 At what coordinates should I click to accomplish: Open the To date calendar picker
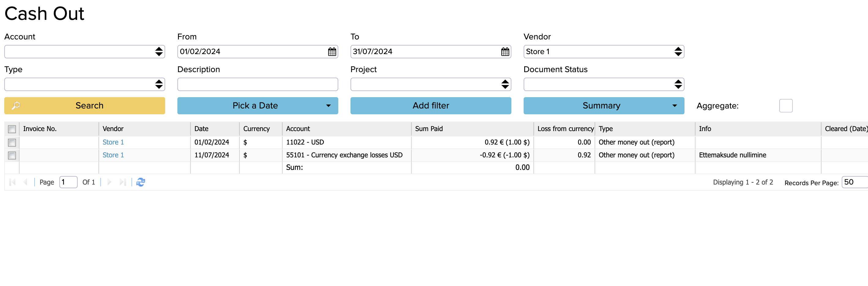(x=505, y=51)
